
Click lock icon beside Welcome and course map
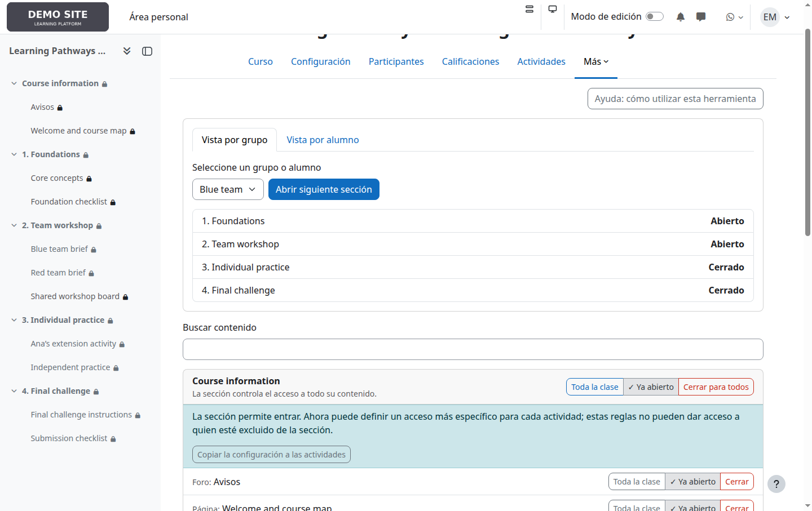pyautogui.click(x=133, y=131)
